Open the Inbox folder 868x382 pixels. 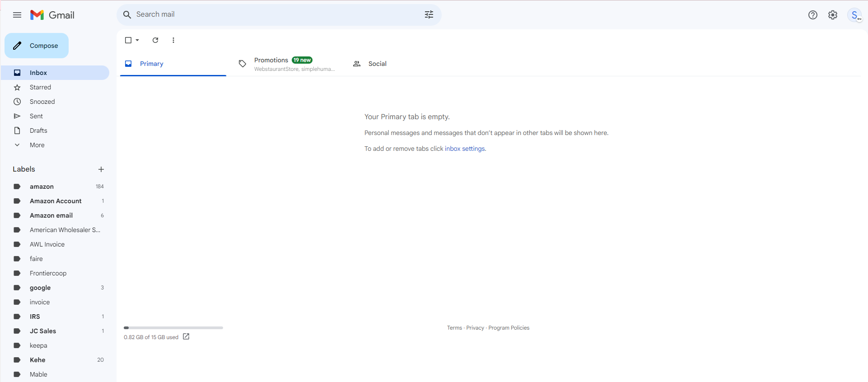coord(55,73)
